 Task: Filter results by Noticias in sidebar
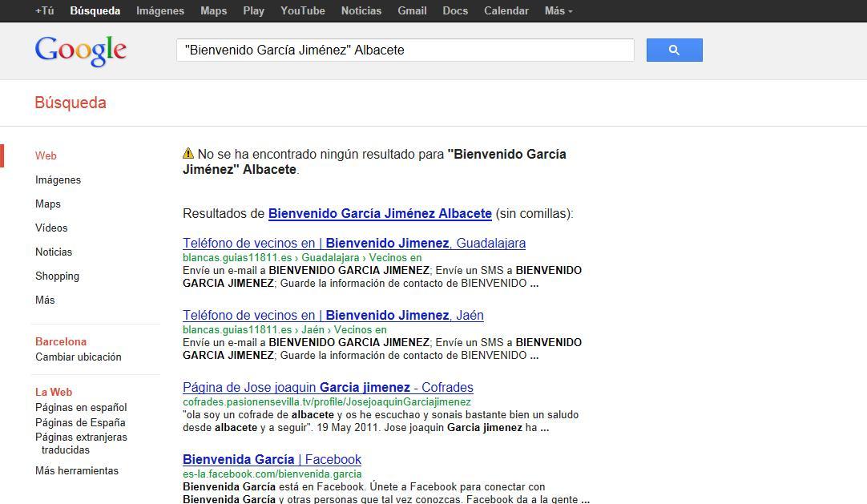(54, 252)
